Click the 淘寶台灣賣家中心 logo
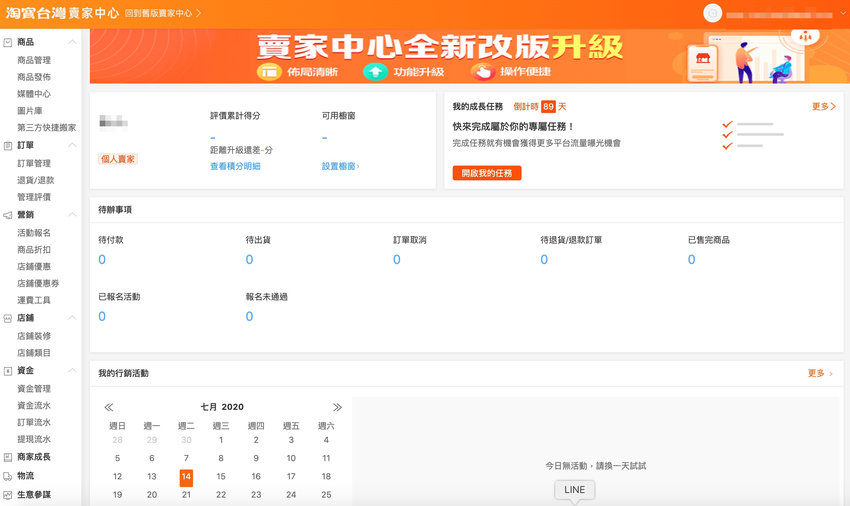The image size is (850, 506). click(x=62, y=13)
